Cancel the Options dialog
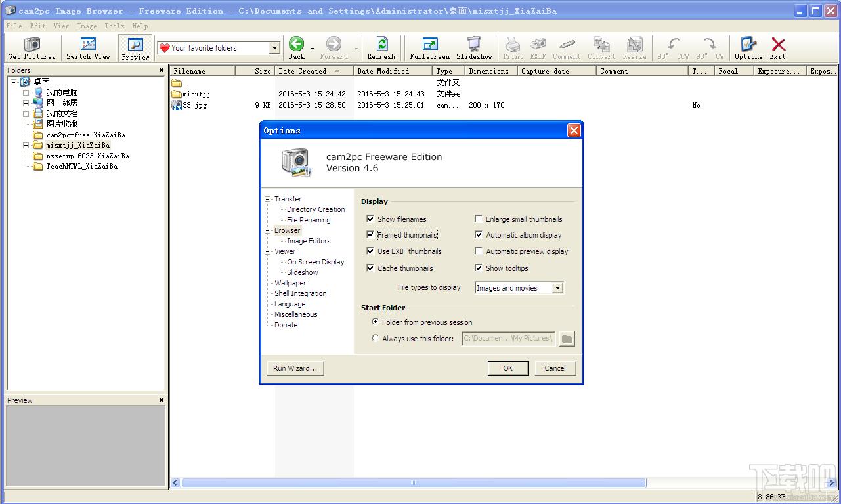The width and height of the screenshot is (841, 504). point(555,368)
